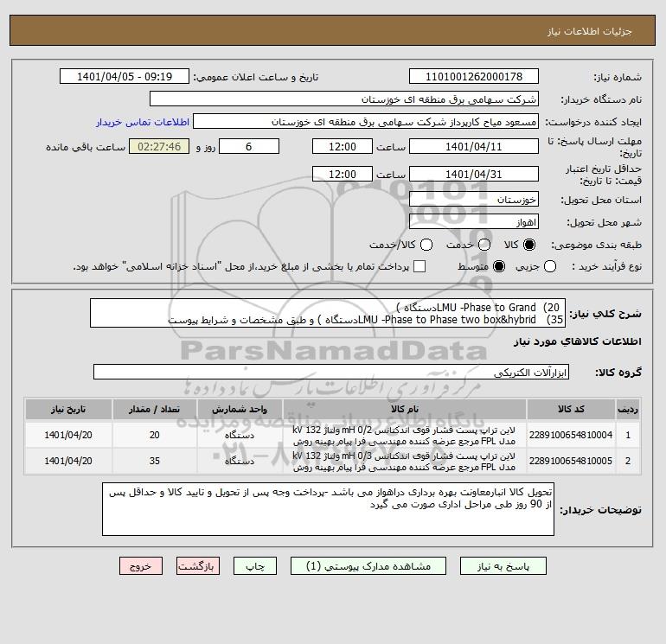Image resolution: width=666 pixels, height=644 pixels.
Task: Click the row 1 product name mH 0/2
Action: pyautogui.click(x=404, y=436)
